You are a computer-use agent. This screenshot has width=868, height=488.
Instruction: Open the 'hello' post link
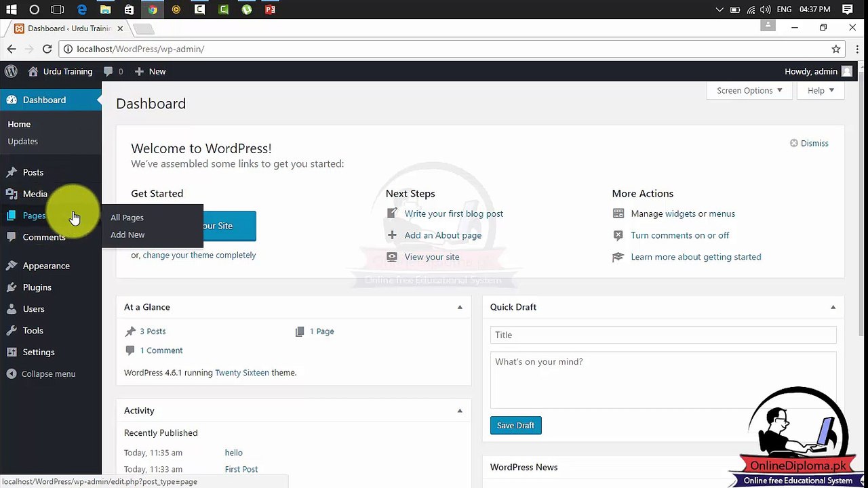coord(233,453)
